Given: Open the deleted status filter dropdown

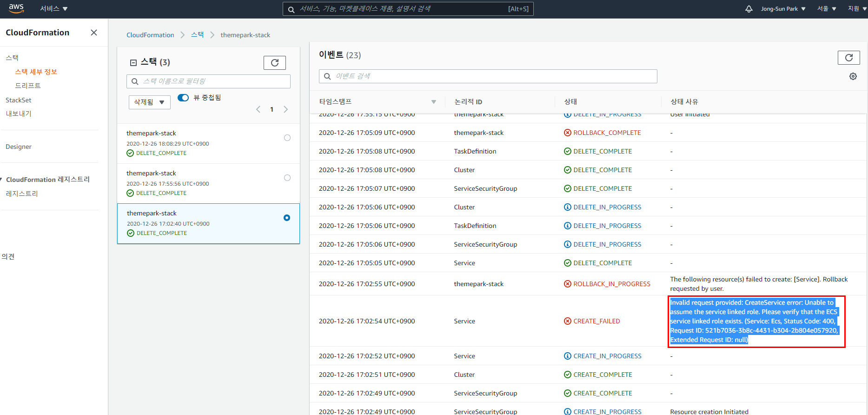Looking at the screenshot, I should point(150,102).
